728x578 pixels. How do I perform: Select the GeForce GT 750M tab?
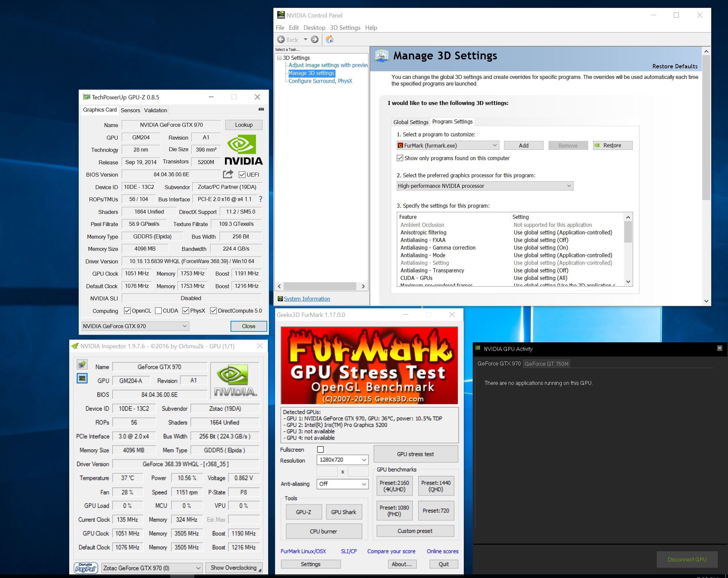[546, 363]
